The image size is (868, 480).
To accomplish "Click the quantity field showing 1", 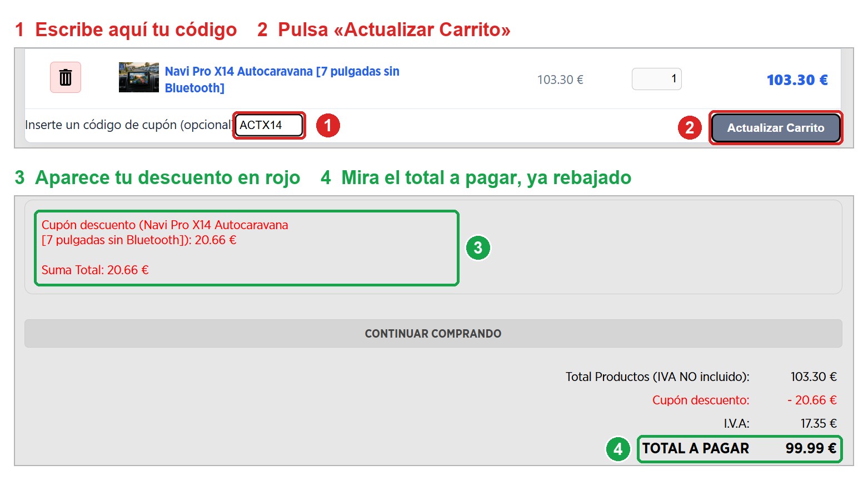I will (656, 79).
